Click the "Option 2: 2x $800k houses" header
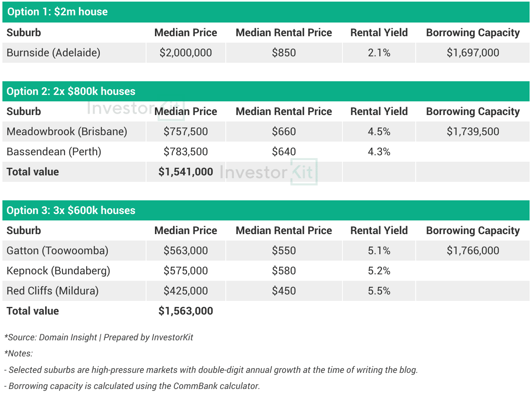Viewport: 532px width, 393px height. click(71, 91)
